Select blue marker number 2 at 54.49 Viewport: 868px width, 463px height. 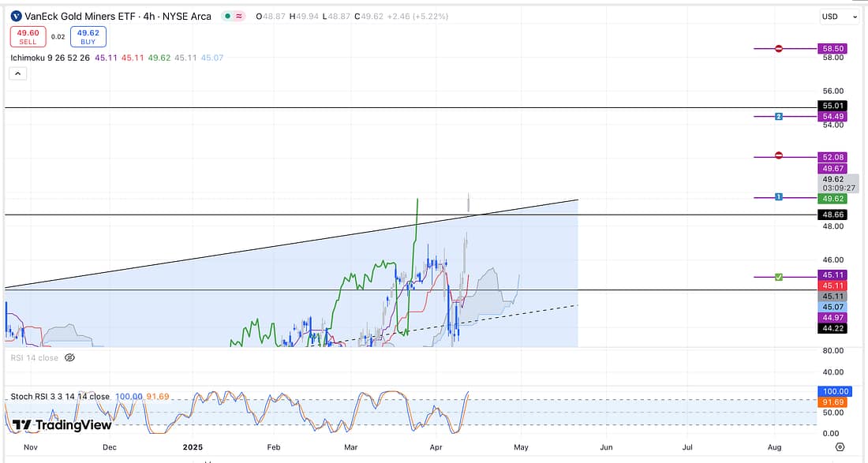779,117
